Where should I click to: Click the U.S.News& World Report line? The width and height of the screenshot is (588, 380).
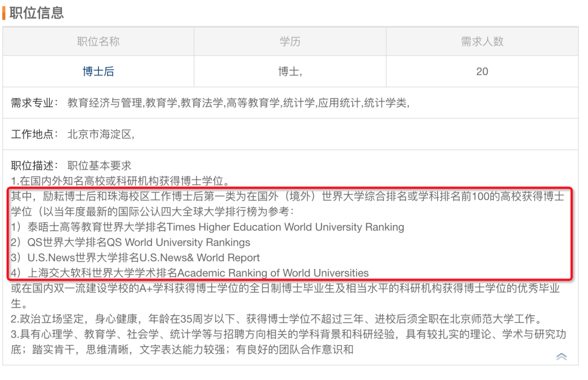[x=136, y=258]
